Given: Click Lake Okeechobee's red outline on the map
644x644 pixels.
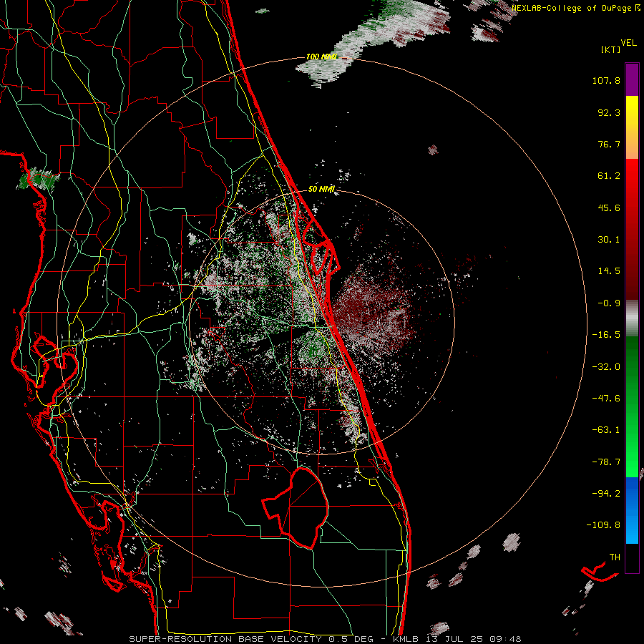Looking at the screenshot, I should click(x=296, y=507).
